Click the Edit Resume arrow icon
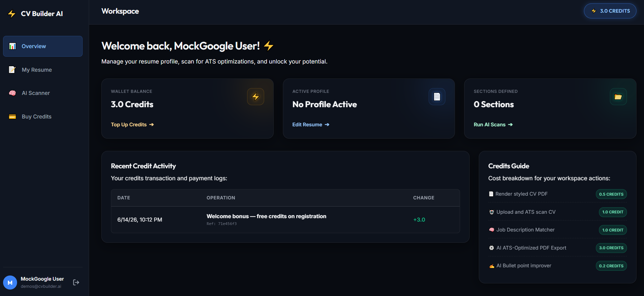Screen dimensions: 644x296 click(327, 125)
